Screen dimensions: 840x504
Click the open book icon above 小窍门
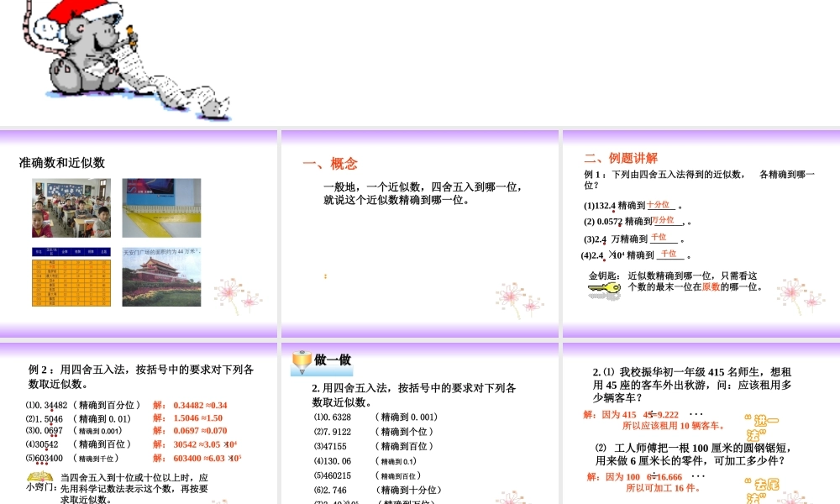pos(40,476)
